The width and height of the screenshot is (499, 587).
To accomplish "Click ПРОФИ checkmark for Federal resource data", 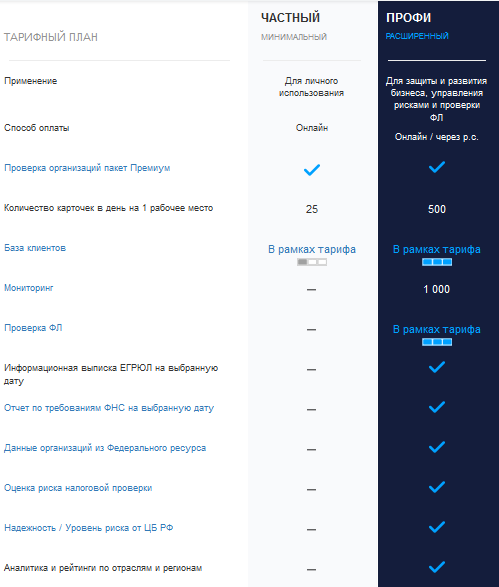I will click(437, 447).
